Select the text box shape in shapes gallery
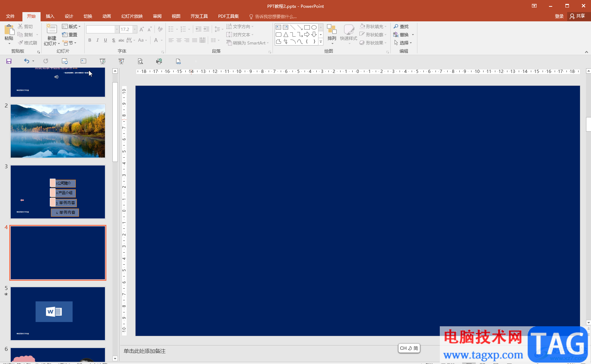The image size is (591, 364). 279,27
